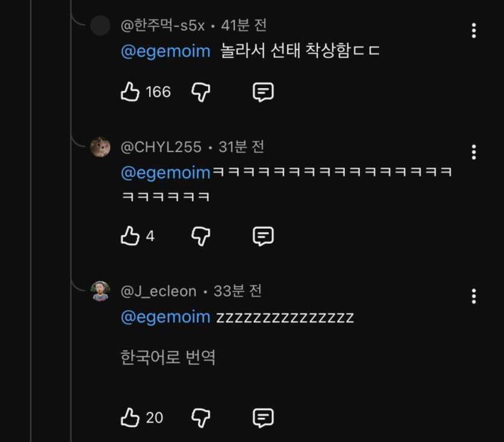Reply to the @CHYL255 comment
This screenshot has width=504, height=442.
pyautogui.click(x=263, y=236)
